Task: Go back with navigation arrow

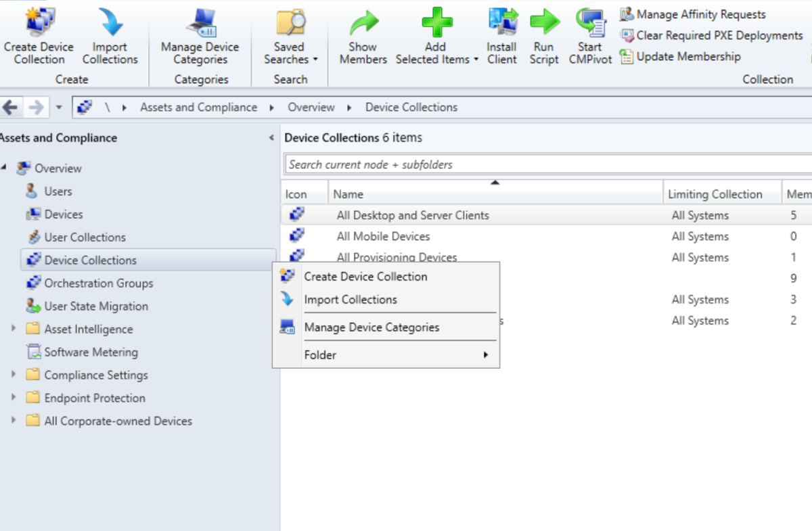Action: tap(10, 107)
